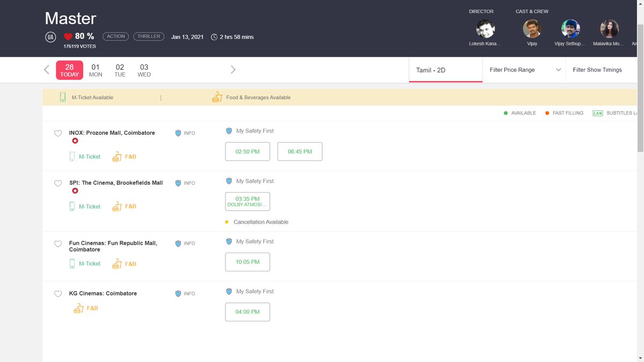The width and height of the screenshot is (644, 362).
Task: Click the UA certificate rating icon
Action: [x=50, y=37]
